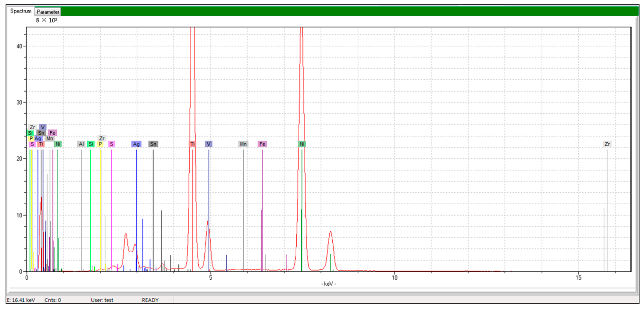Click the far-right Zr element label
This screenshot has width=644, height=310.
tap(607, 144)
